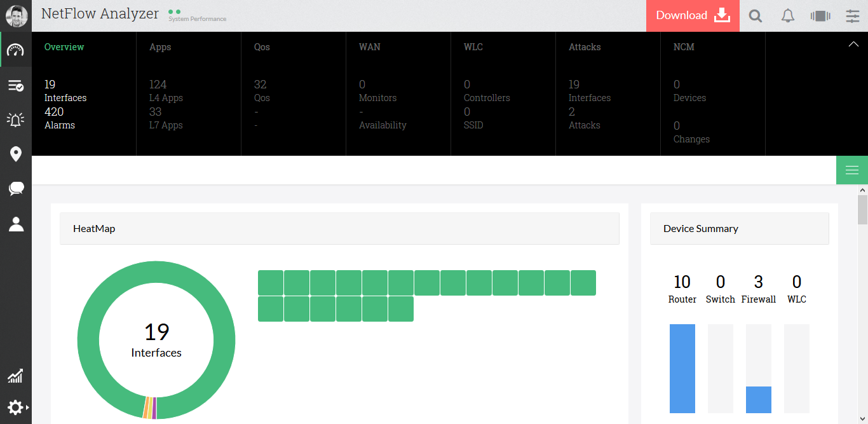Click the NetFlow Analyzer title
The height and width of the screenshot is (424, 868).
pyautogui.click(x=100, y=14)
